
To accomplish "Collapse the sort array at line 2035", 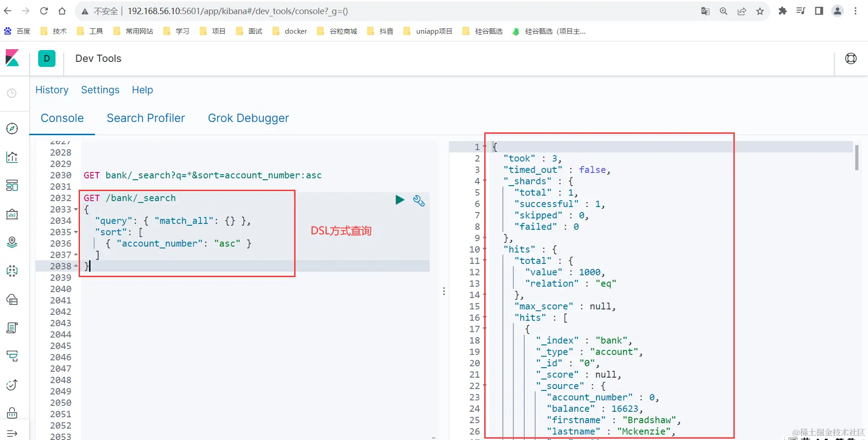I will [76, 232].
